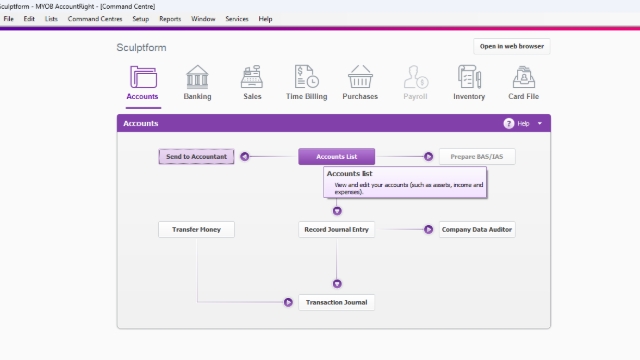Open the Setup menu
The width and height of the screenshot is (640, 360).
141,19
